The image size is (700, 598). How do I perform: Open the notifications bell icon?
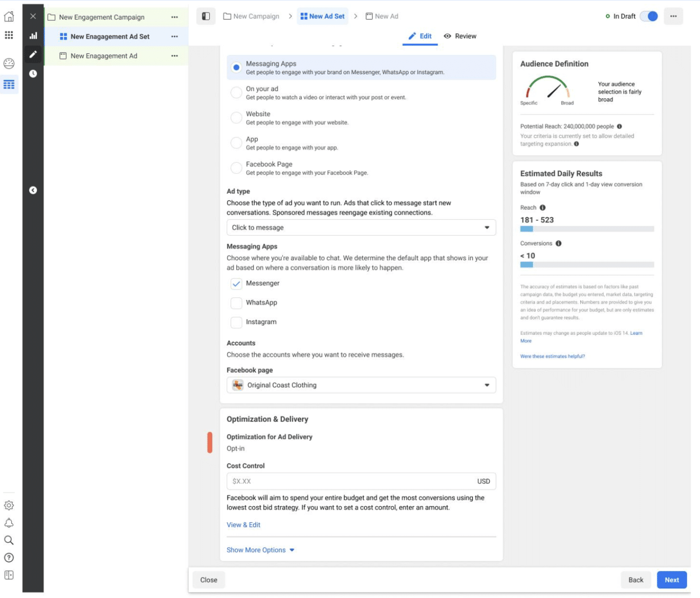point(9,523)
